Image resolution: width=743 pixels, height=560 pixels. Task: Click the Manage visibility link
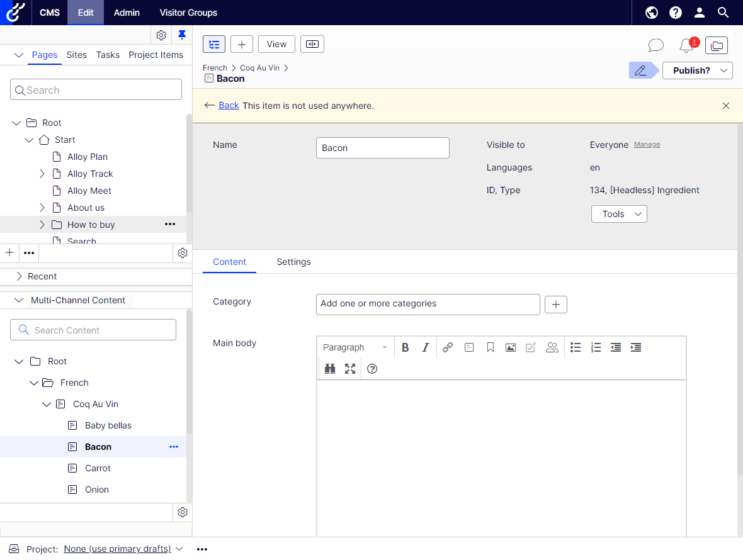point(647,145)
